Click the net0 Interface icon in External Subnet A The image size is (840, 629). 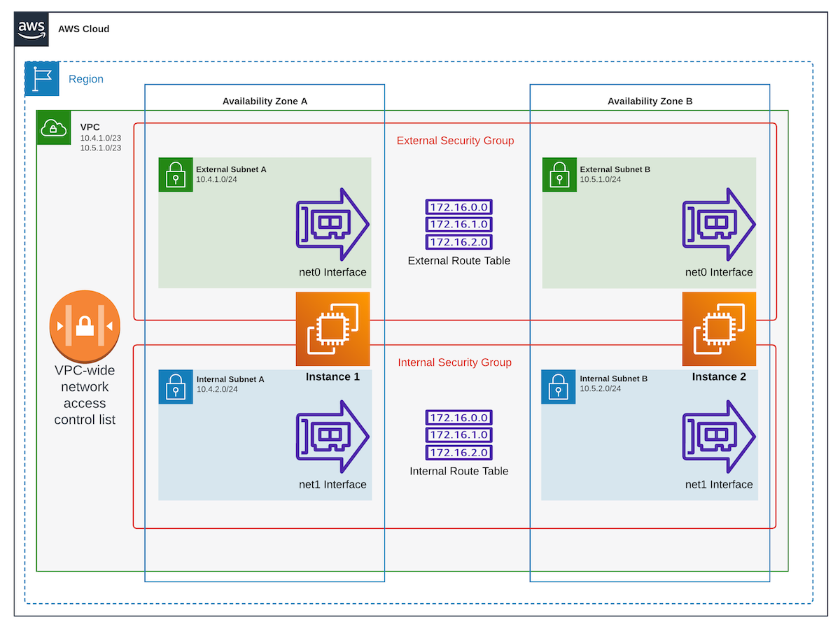click(x=332, y=224)
